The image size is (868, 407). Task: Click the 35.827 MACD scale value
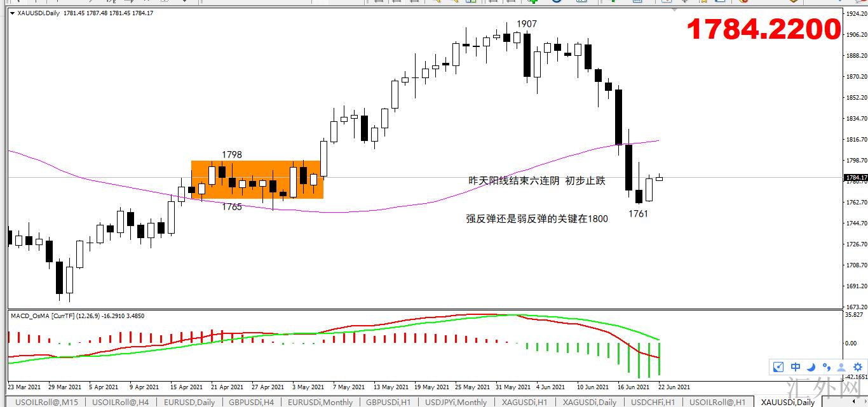(855, 315)
